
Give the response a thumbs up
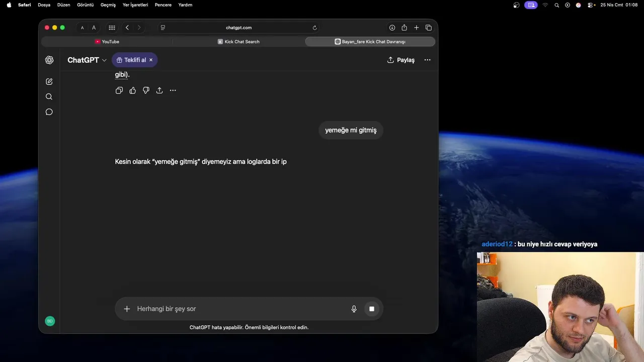(133, 90)
